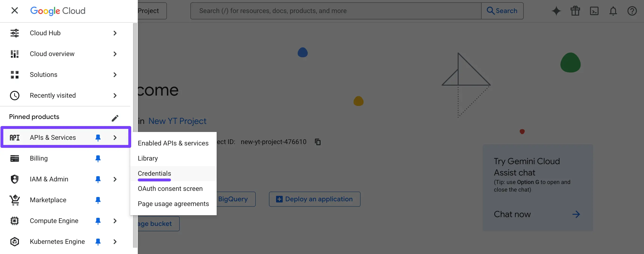Image resolution: width=644 pixels, height=254 pixels.
Task: Open the New YT Project link
Action: click(177, 121)
